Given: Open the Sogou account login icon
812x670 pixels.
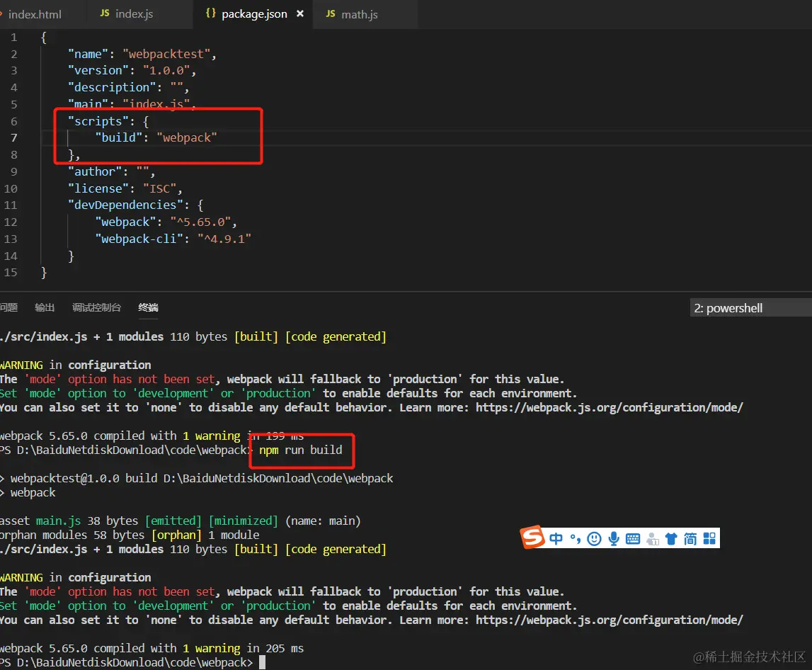Looking at the screenshot, I should point(653,539).
